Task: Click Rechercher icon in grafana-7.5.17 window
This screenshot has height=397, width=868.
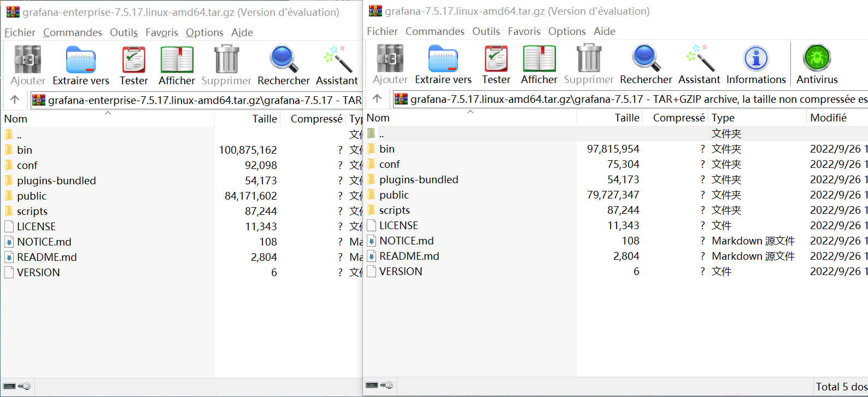Action: pyautogui.click(x=646, y=59)
